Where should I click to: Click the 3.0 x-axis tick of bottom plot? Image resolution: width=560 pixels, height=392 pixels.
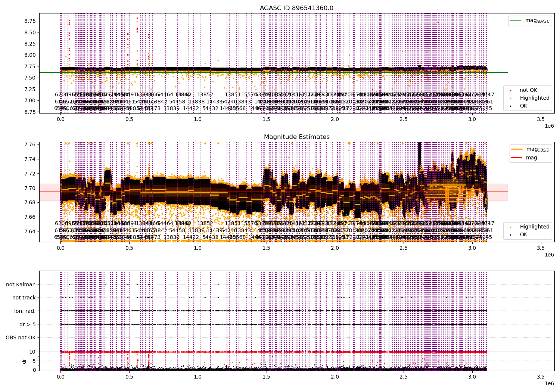pos(472,377)
